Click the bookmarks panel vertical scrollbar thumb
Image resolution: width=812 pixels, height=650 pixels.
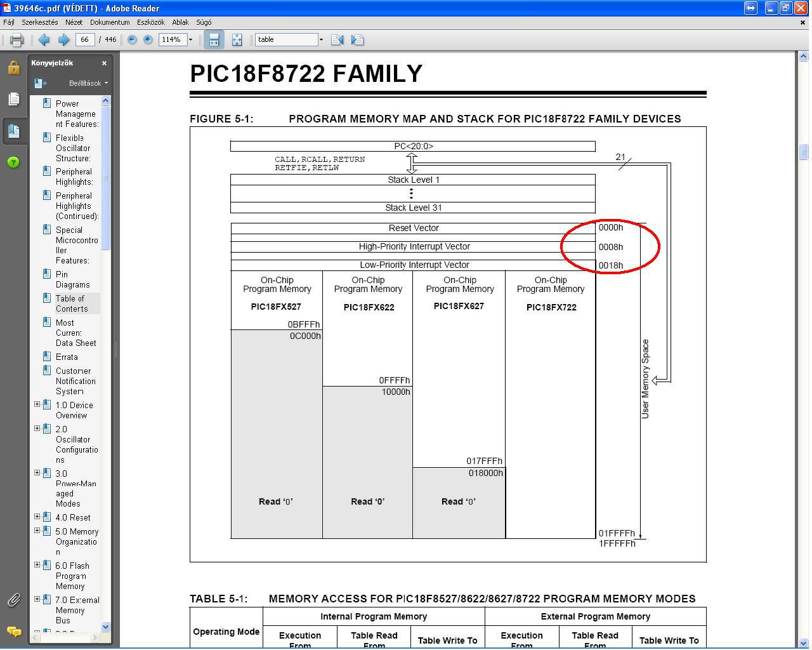click(x=105, y=178)
